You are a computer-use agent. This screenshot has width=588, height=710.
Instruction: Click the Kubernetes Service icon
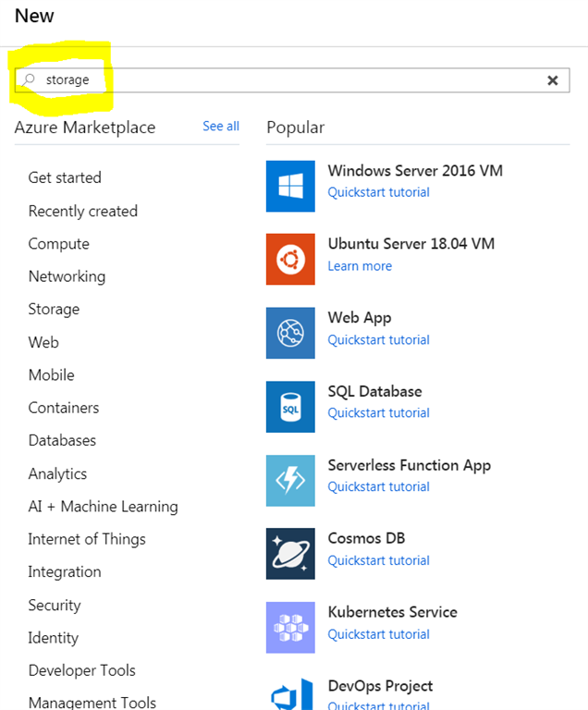(290, 628)
